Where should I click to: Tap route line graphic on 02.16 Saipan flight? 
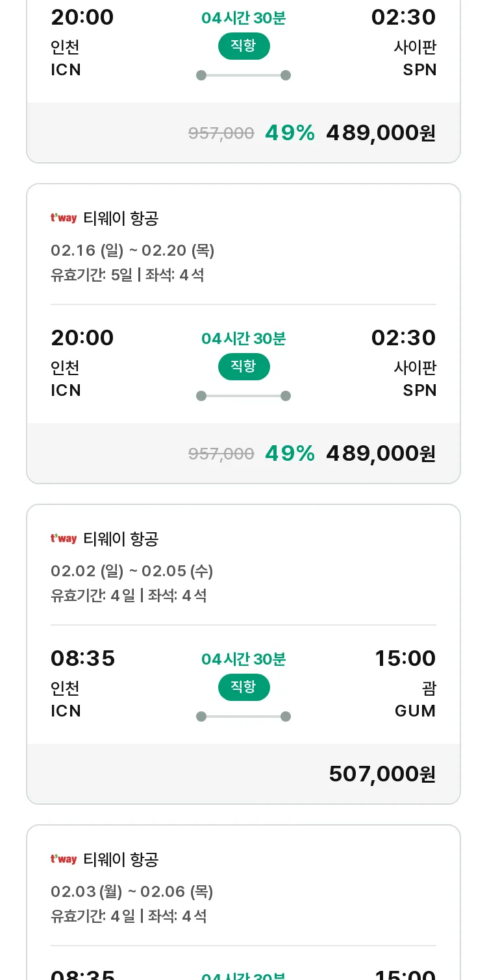243,396
